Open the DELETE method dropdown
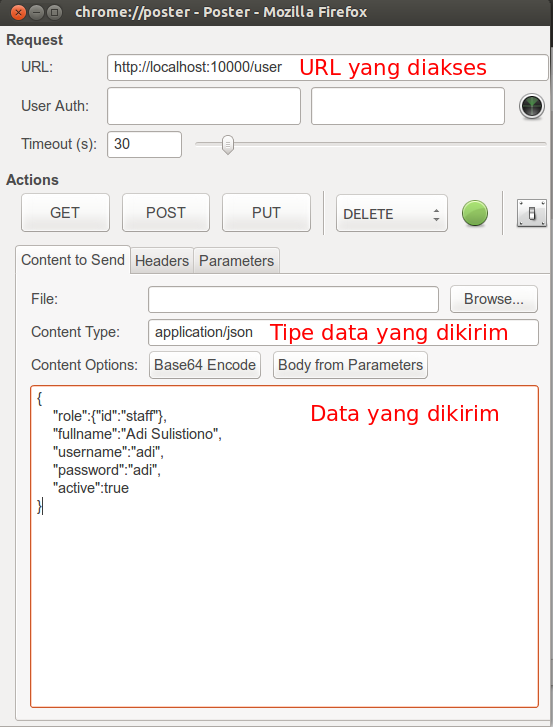This screenshot has height=727, width=553. tap(392, 213)
